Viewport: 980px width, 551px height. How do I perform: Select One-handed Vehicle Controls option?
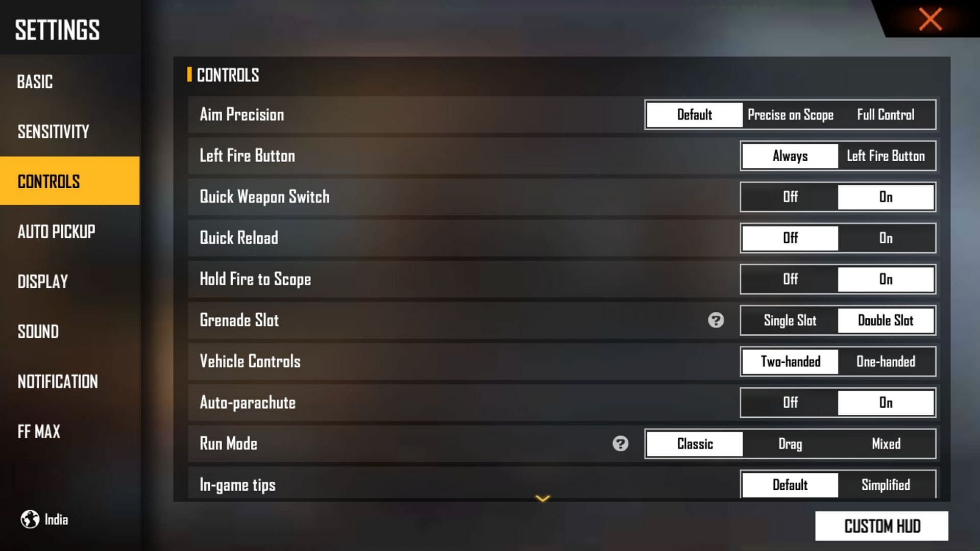tap(886, 361)
